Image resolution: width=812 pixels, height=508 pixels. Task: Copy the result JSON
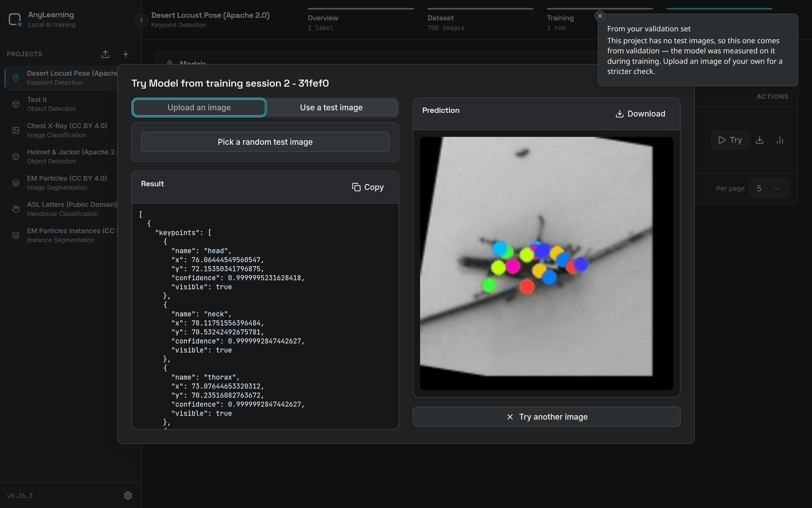pos(368,187)
